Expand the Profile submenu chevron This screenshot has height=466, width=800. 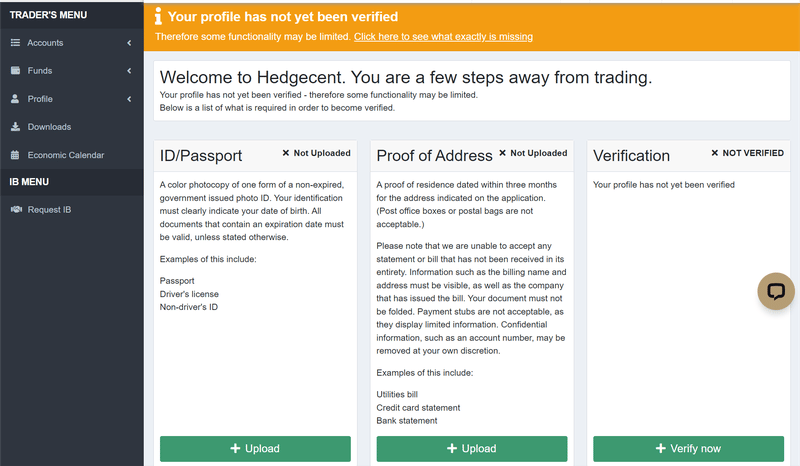point(129,99)
